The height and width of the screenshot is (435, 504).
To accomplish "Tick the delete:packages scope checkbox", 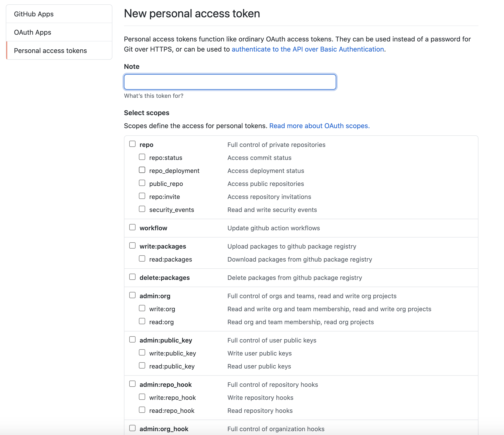I will 132,277.
